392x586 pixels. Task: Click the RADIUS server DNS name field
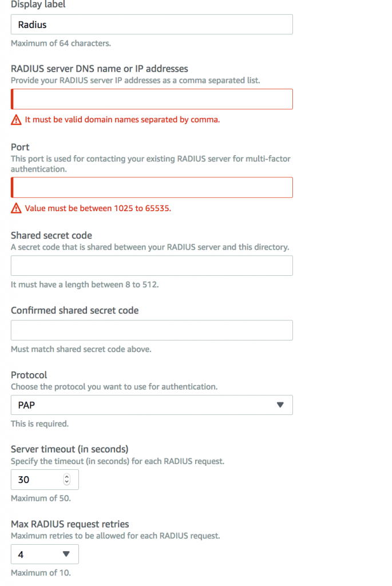(x=152, y=99)
